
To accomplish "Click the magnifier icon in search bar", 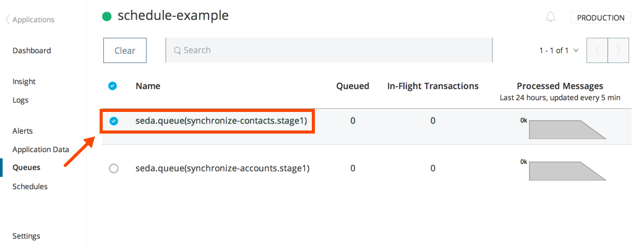I will pyautogui.click(x=177, y=51).
